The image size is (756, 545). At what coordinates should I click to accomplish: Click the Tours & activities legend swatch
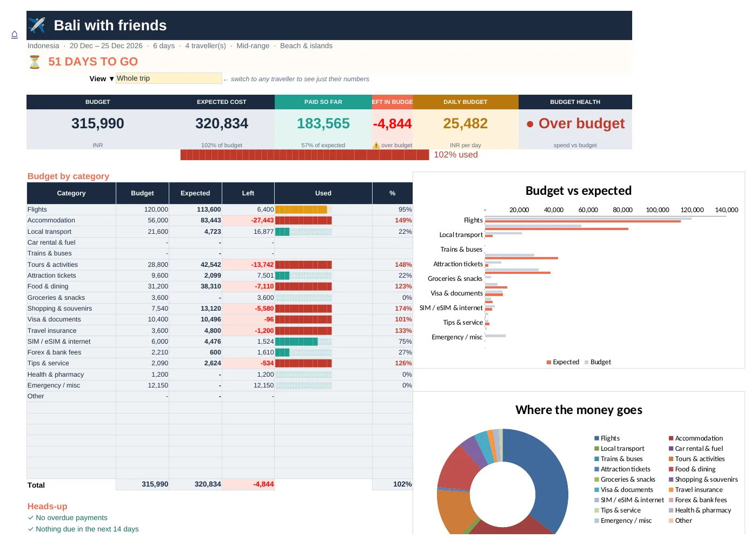pyautogui.click(x=671, y=459)
